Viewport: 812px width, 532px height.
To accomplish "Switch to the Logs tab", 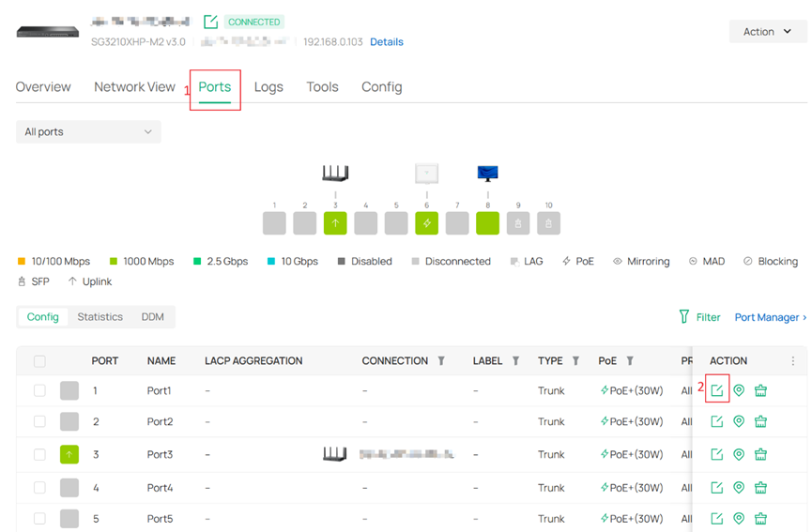I will point(268,87).
